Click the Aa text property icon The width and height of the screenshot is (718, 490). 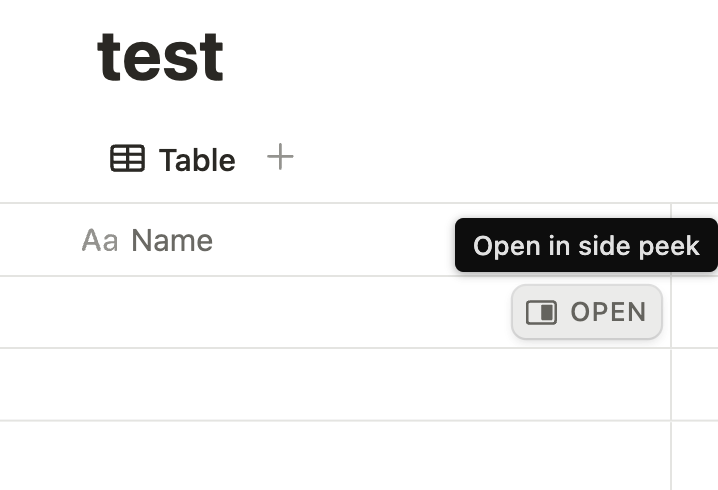click(x=99, y=241)
